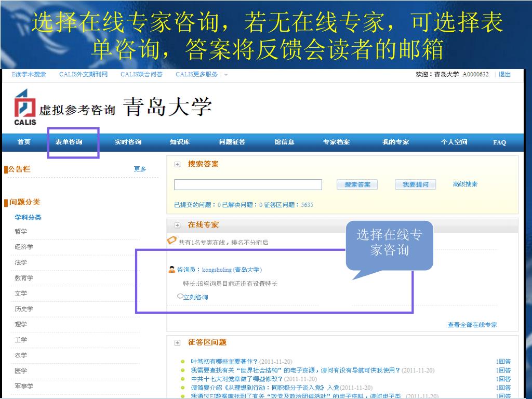This screenshot has height=399, width=532.
Task: Click the 已提交的问题 count text
Action: click(197, 205)
